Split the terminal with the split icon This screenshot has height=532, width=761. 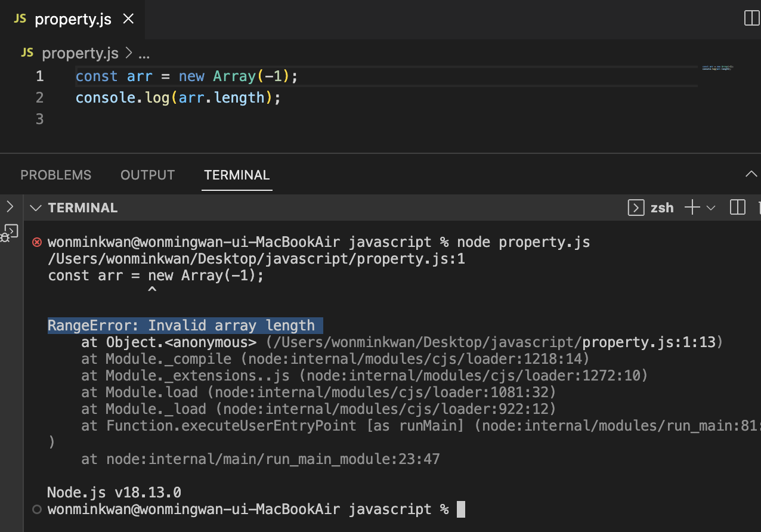pos(738,208)
